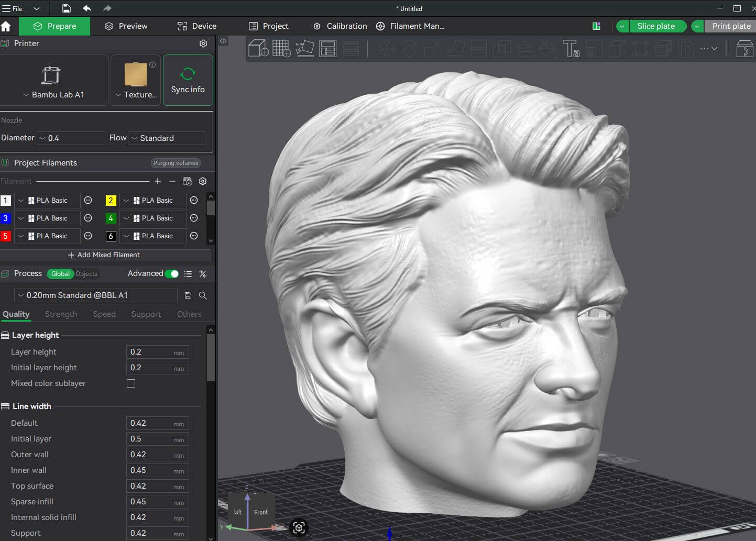
Task: Select Global process scope
Action: (x=60, y=274)
